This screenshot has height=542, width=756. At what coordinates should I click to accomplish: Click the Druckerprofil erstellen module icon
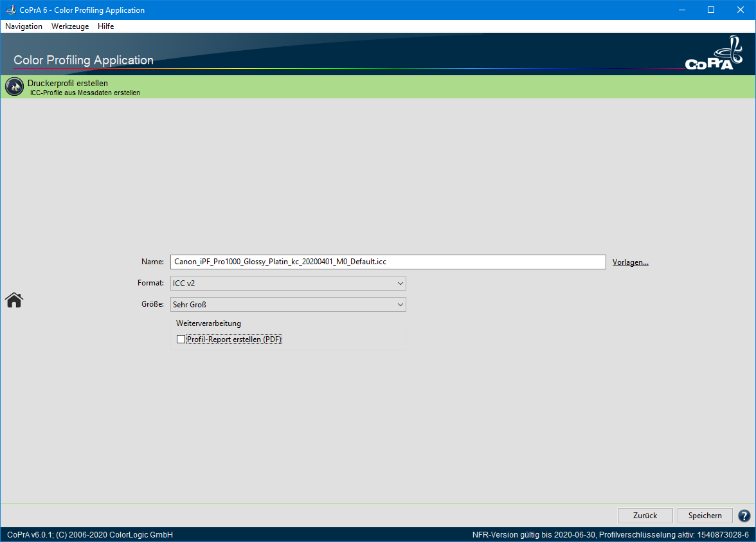(14, 87)
